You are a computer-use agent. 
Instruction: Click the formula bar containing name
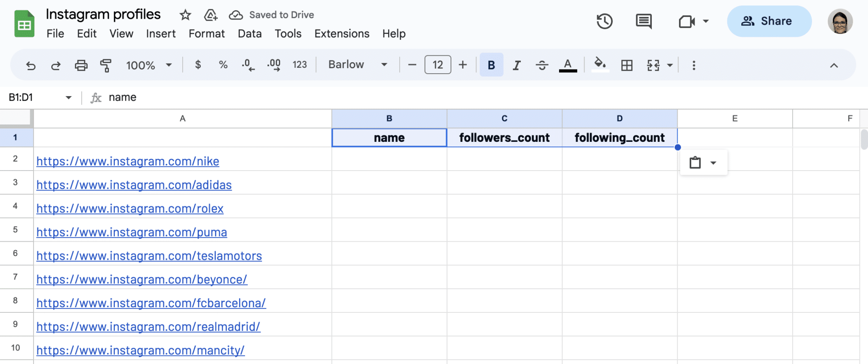(x=483, y=97)
